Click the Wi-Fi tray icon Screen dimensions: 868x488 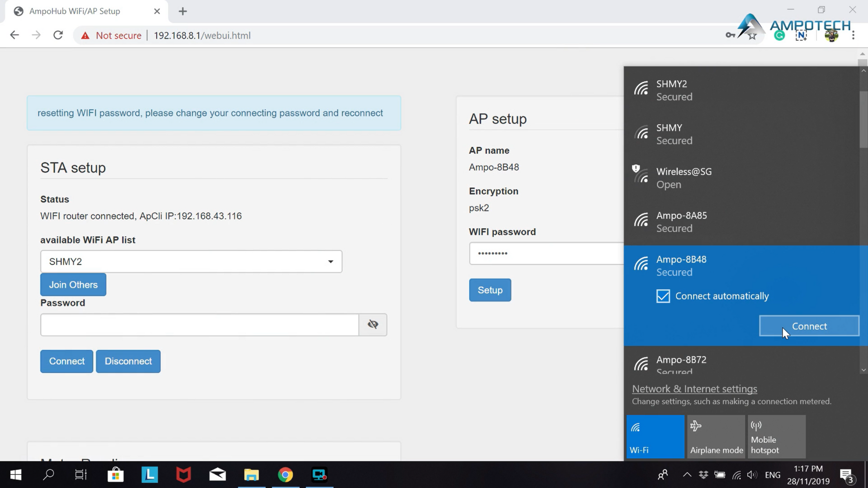tap(736, 475)
